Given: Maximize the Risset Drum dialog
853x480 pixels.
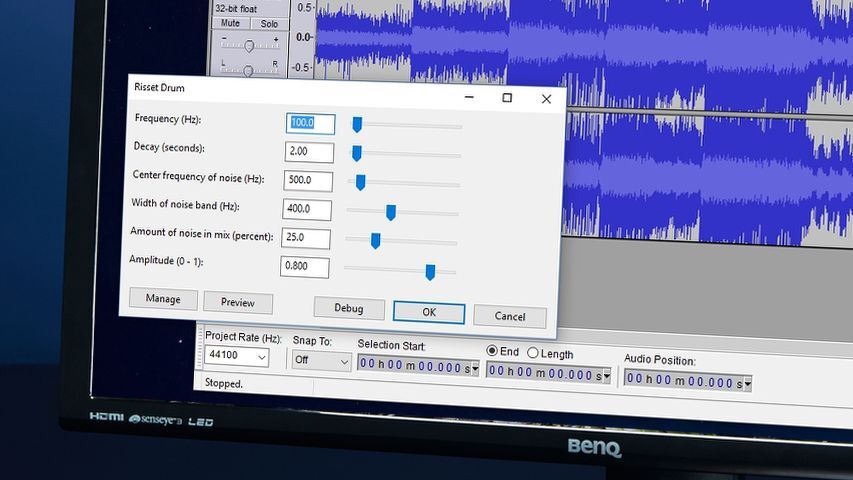Looking at the screenshot, I should pyautogui.click(x=507, y=98).
